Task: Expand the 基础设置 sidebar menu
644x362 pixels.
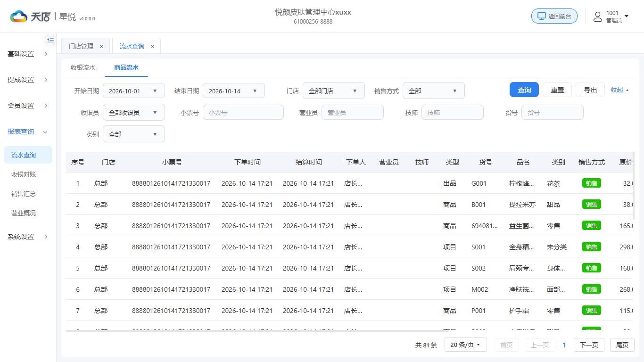Action: click(28, 54)
